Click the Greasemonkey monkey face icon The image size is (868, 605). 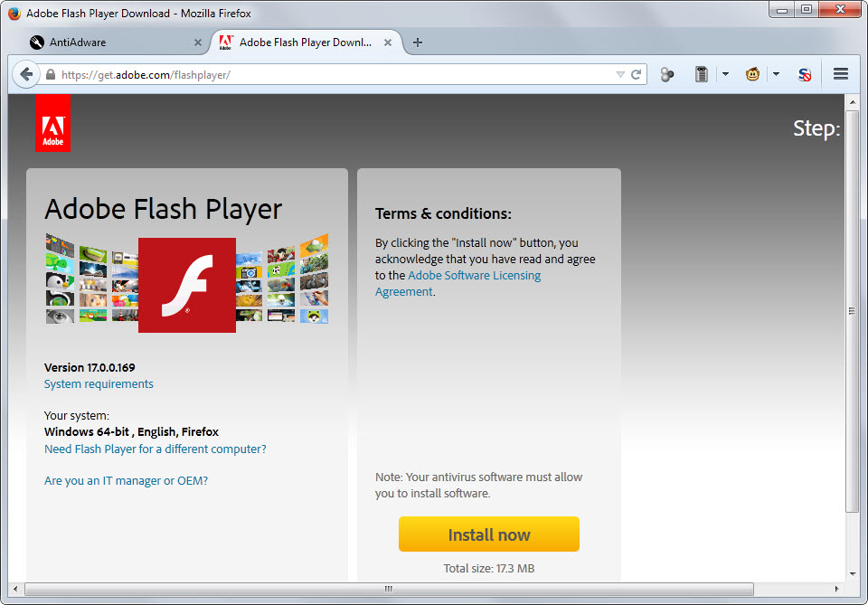[752, 73]
